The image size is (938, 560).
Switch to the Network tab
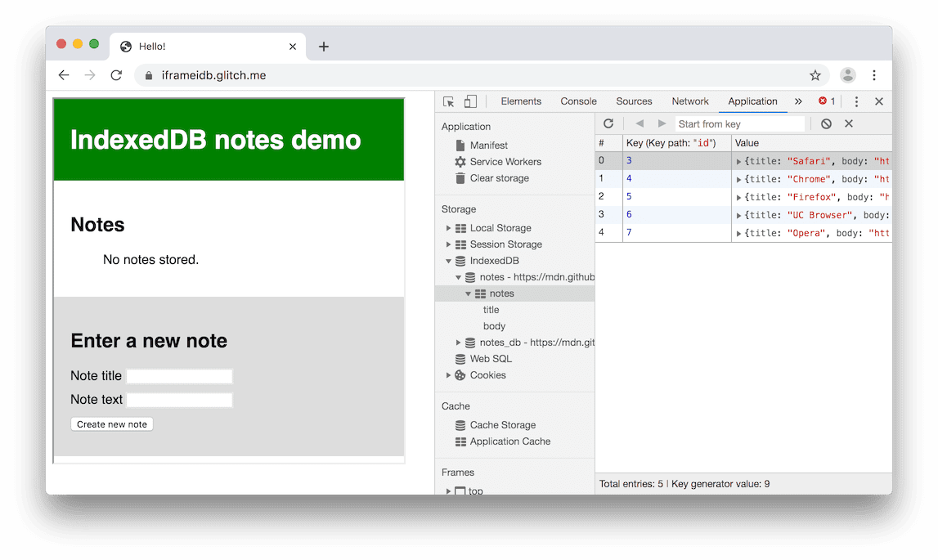pyautogui.click(x=689, y=101)
